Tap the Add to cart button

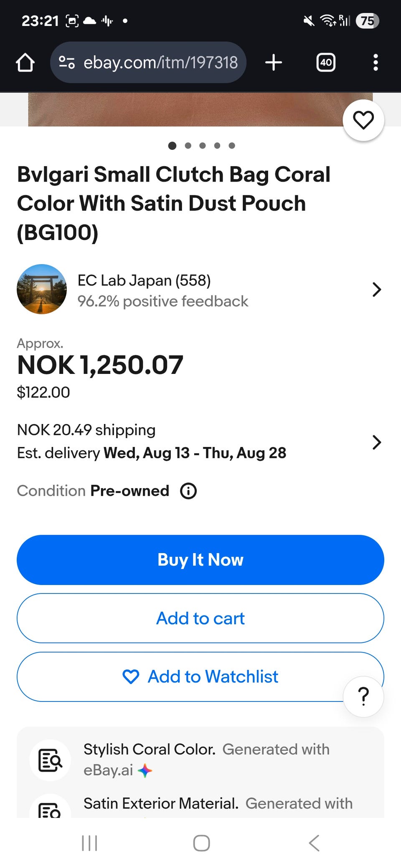point(200,618)
